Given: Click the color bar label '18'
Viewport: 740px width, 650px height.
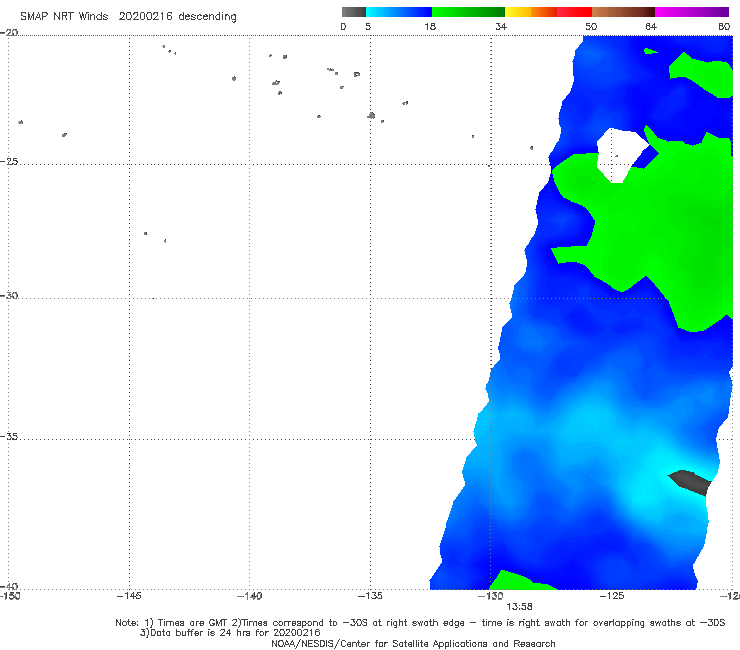Looking at the screenshot, I should (430, 26).
